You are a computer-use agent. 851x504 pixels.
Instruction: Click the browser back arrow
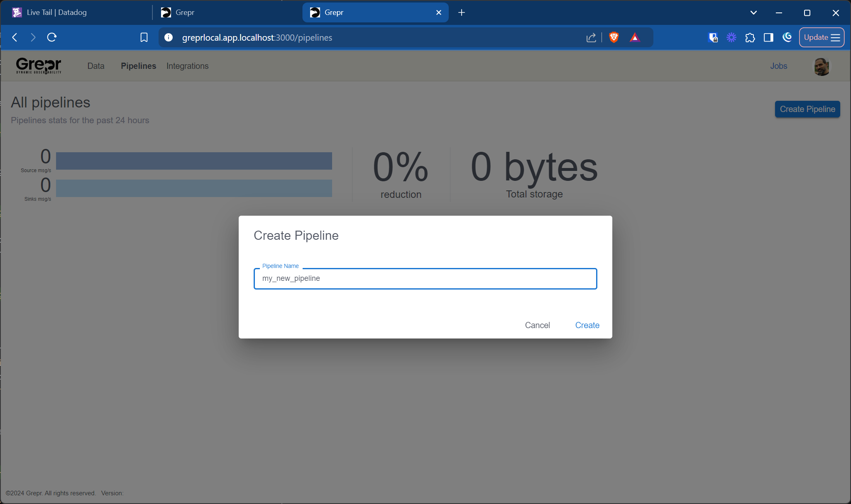15,37
